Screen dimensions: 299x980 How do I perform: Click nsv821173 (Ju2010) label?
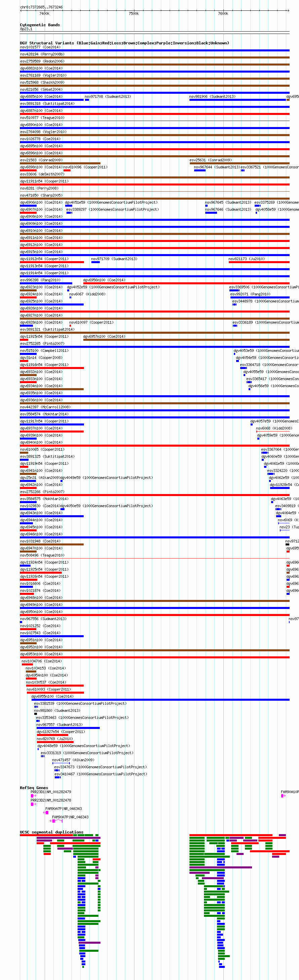point(247,259)
